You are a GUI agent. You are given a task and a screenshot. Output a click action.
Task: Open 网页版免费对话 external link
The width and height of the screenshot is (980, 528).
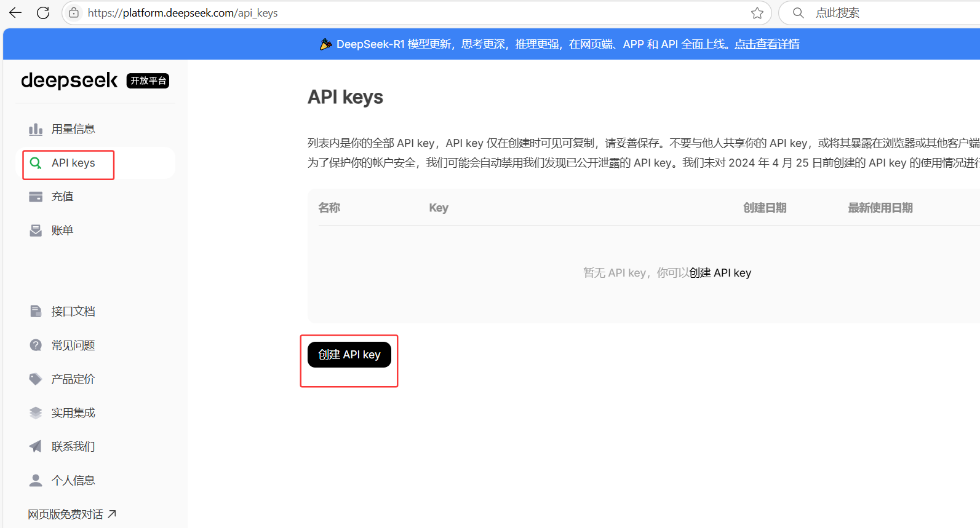point(71,514)
